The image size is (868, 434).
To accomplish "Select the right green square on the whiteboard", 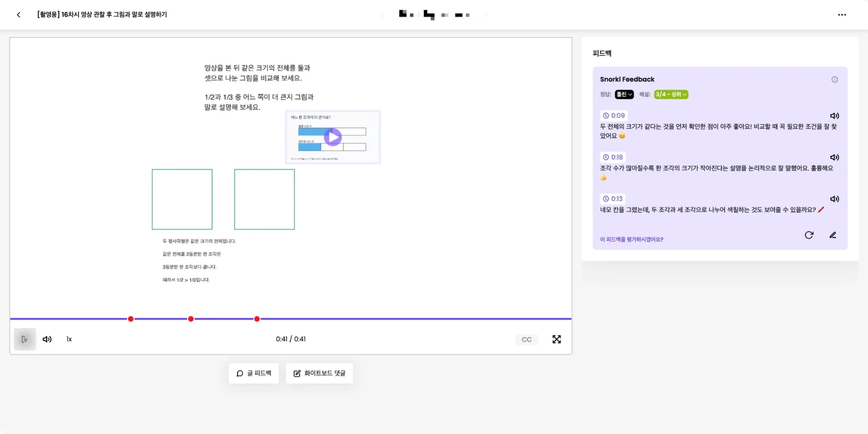I will point(265,199).
